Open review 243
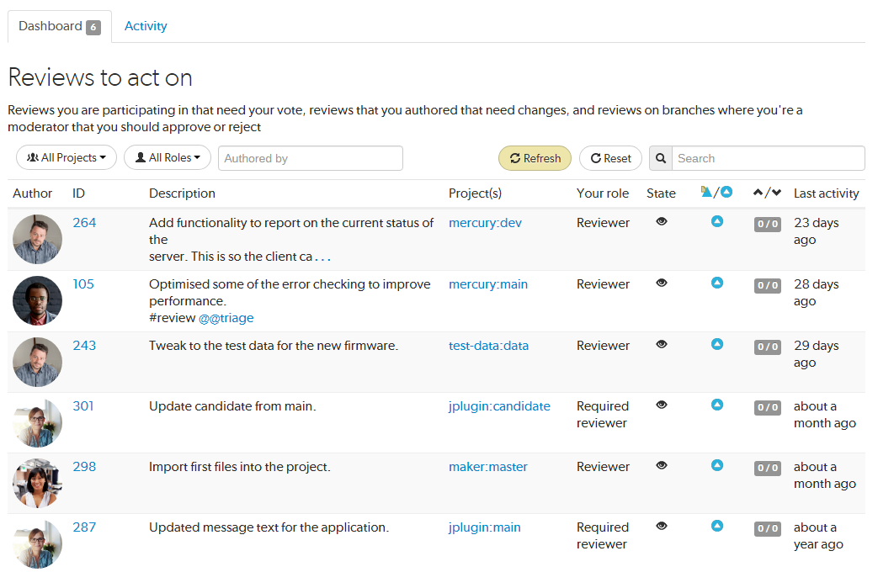The height and width of the screenshot is (588, 878). pyautogui.click(x=84, y=346)
